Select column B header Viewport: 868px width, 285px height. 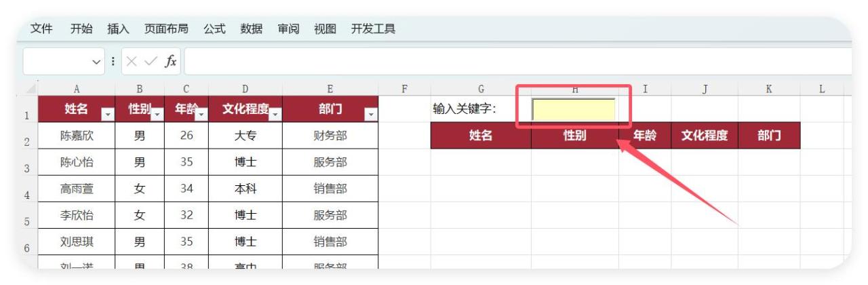coord(140,89)
